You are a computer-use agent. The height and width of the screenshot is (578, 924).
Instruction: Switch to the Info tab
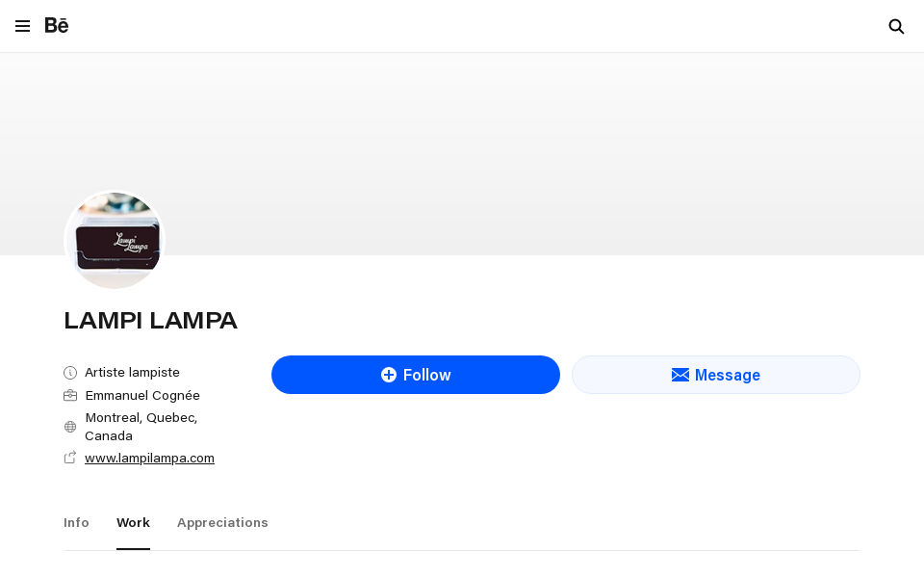(x=76, y=522)
